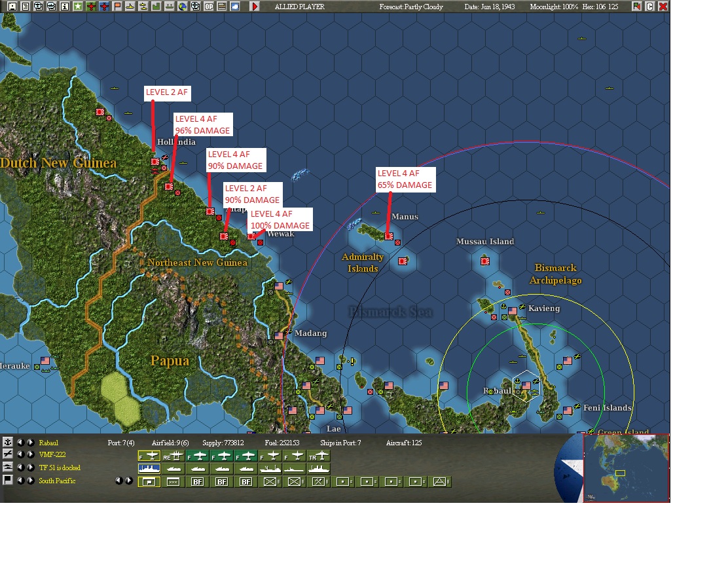Open the Rabaul base name link
709x588 pixels.
tap(48, 443)
